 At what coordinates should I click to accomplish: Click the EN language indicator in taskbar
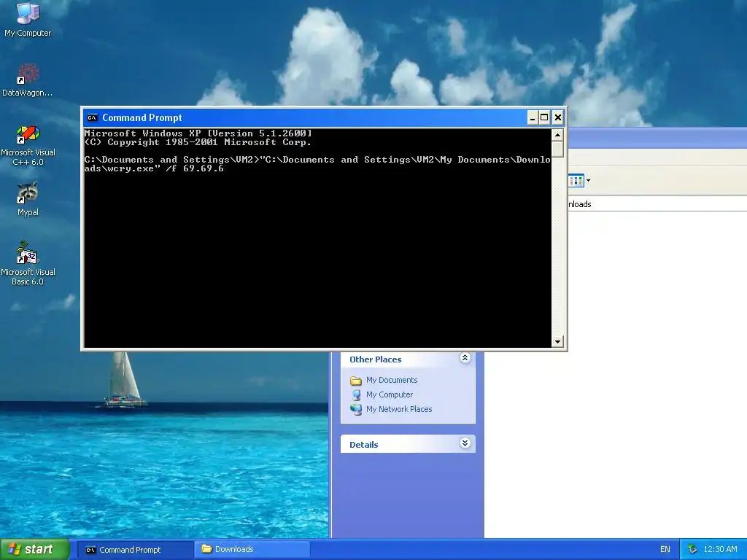click(665, 550)
